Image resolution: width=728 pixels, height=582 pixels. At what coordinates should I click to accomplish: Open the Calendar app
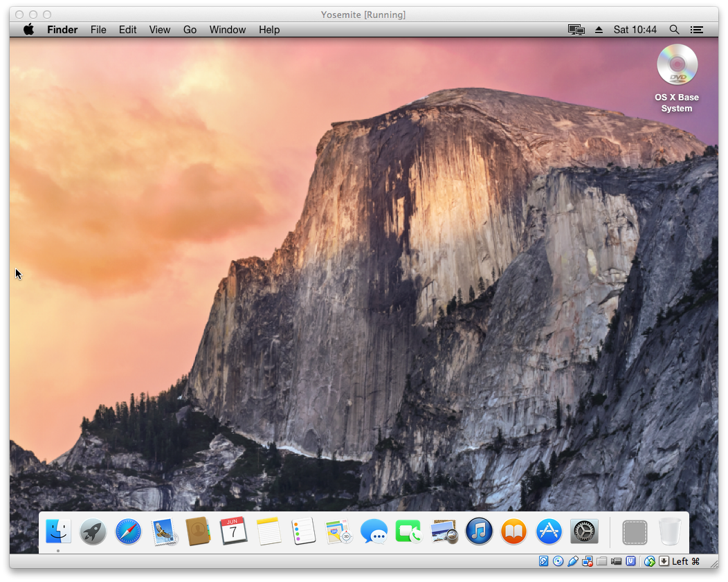pyautogui.click(x=233, y=531)
